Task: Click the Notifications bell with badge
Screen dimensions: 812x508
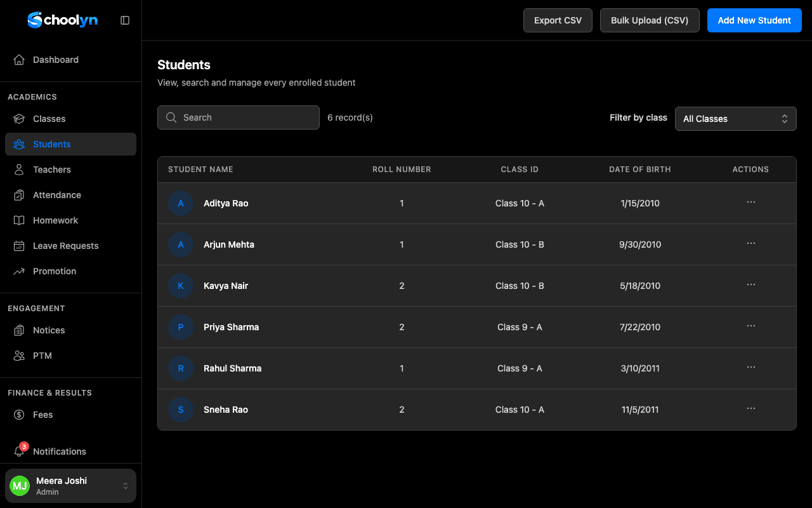Action: (20, 450)
